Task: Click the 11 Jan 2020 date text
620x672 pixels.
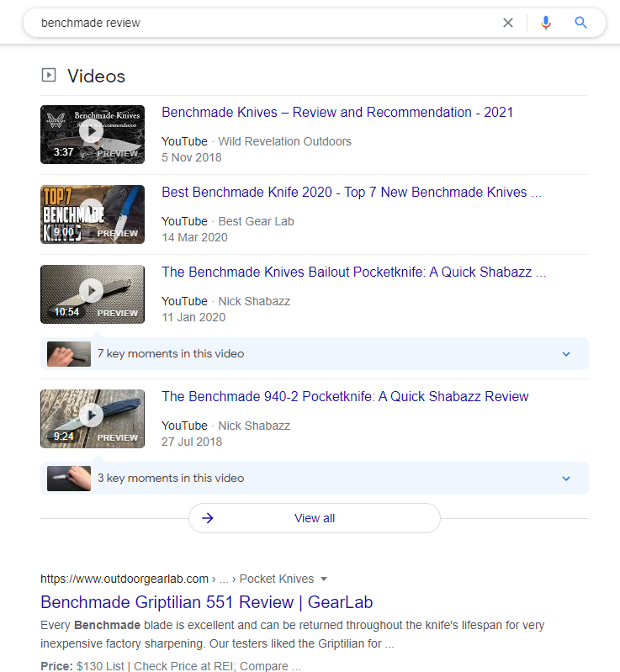Action: [x=193, y=317]
